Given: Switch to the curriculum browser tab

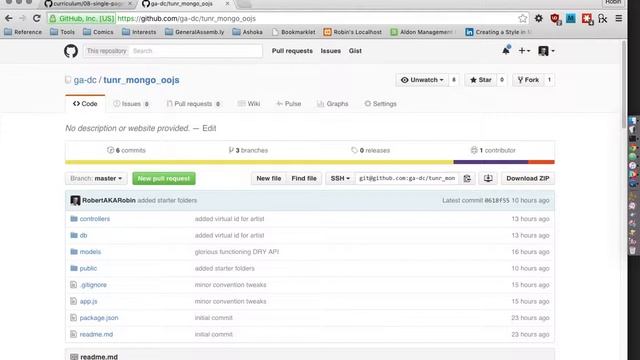Looking at the screenshot, I should [x=89, y=4].
